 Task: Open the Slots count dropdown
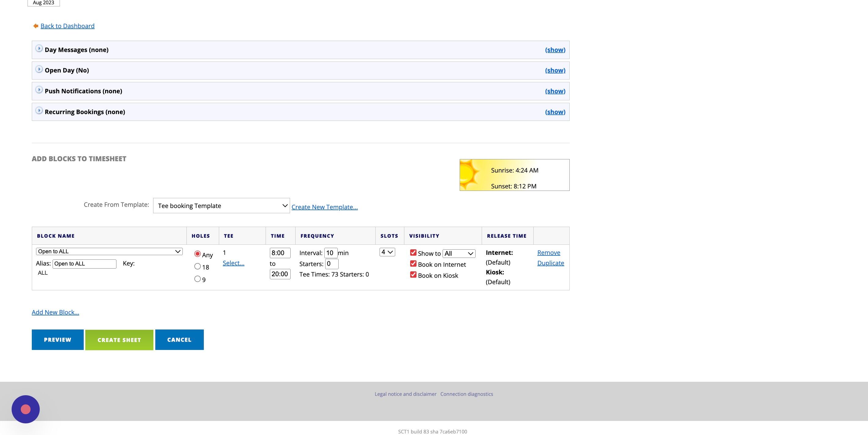click(x=387, y=252)
